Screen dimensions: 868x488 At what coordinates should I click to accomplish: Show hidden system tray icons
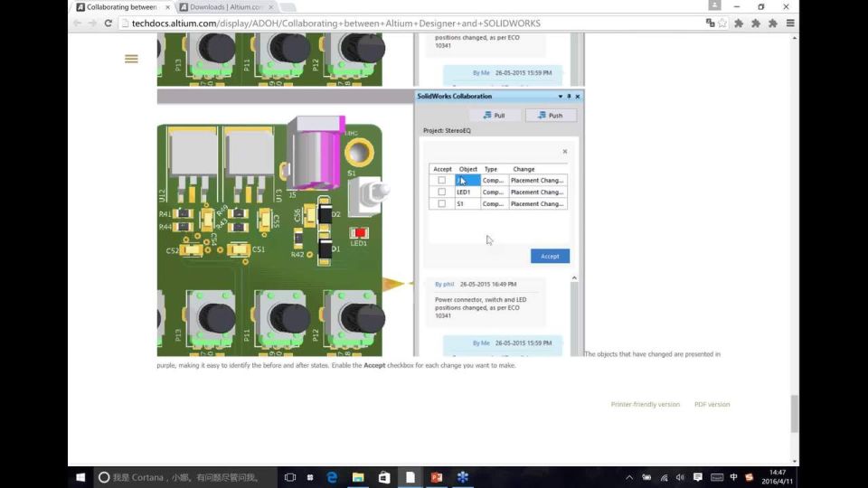(x=629, y=477)
